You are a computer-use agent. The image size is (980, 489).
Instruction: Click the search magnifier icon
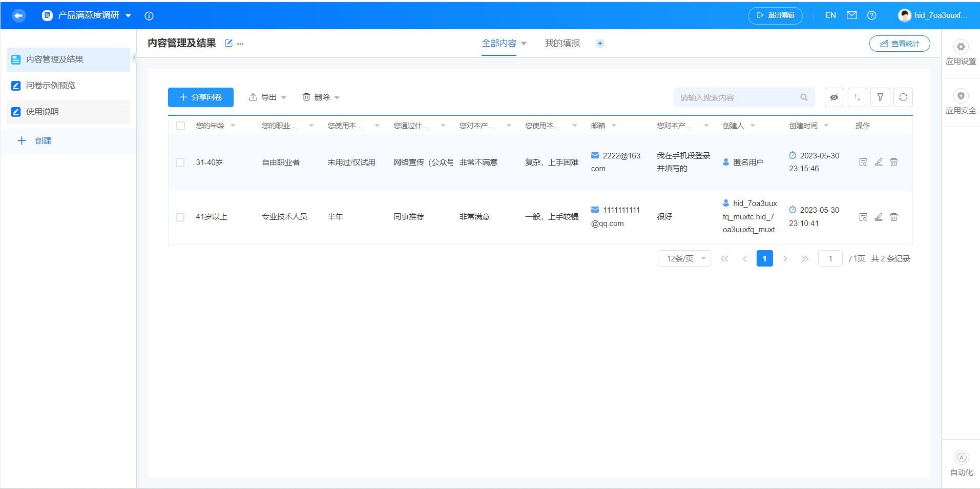[804, 97]
